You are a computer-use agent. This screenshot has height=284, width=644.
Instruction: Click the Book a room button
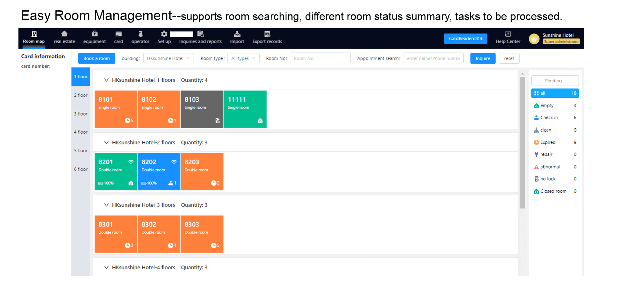click(97, 58)
